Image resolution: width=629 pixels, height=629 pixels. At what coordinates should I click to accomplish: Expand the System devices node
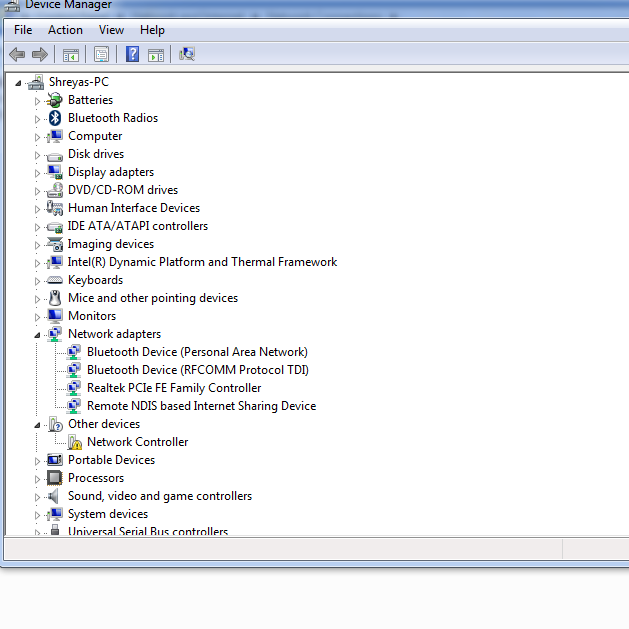tap(37, 515)
